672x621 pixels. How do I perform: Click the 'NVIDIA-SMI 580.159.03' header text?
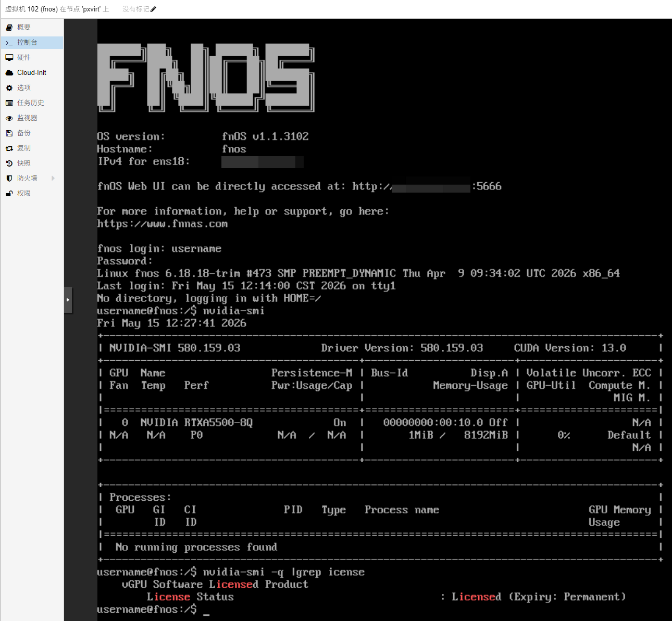pos(175,348)
